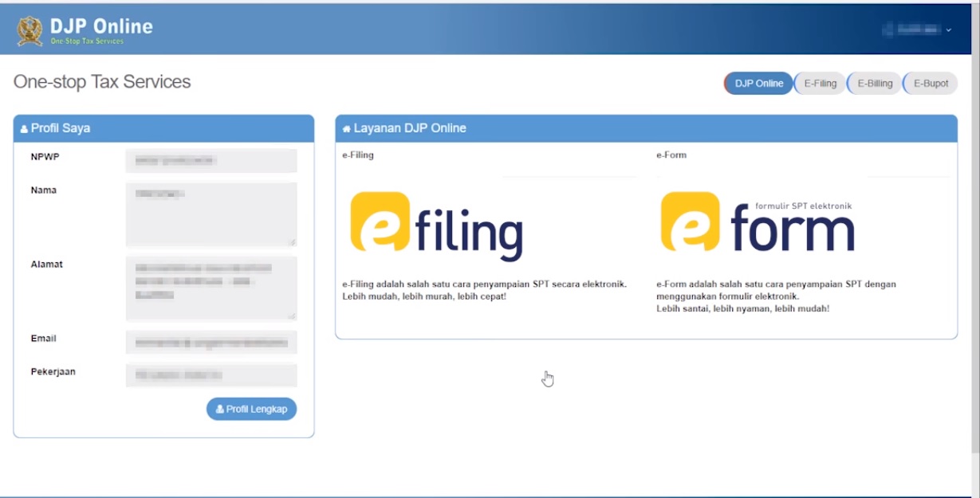Image resolution: width=980 pixels, height=498 pixels.
Task: Select the DJP Online tab
Action: click(x=758, y=83)
